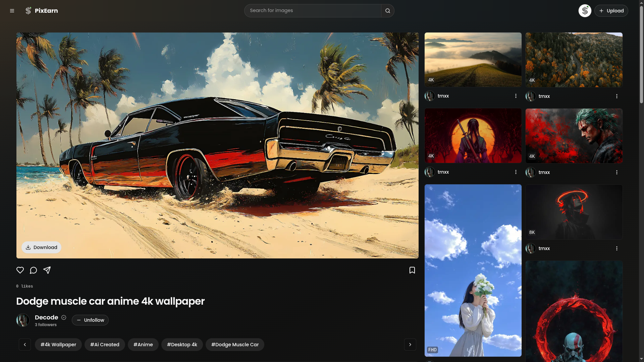Open the sidebar hamburger menu
Screen dimensions: 644x362
pos(12,10)
